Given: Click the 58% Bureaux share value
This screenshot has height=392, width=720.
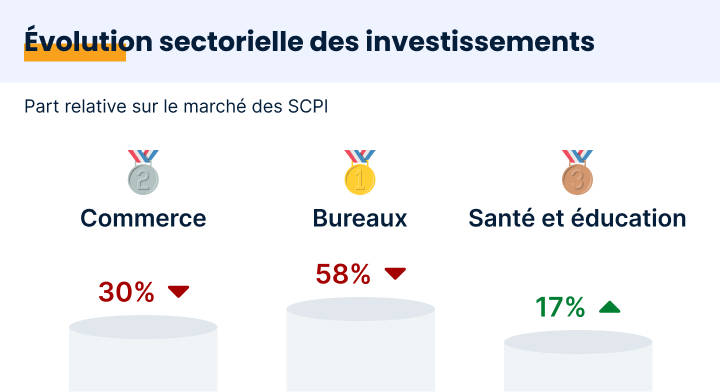Looking at the screenshot, I should pos(343,274).
